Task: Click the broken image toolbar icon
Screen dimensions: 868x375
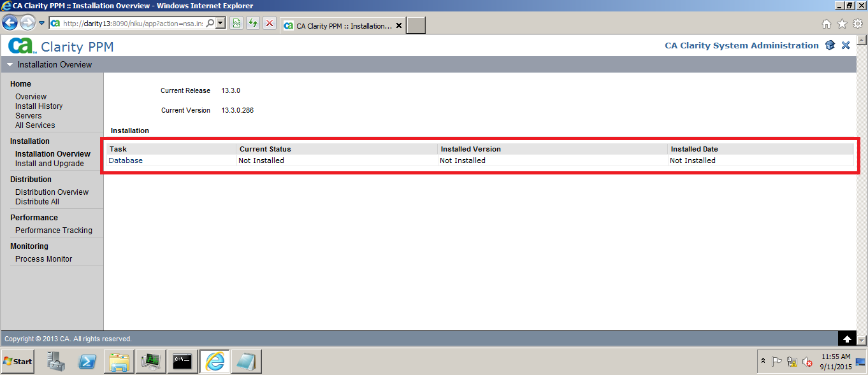Action: point(236,23)
